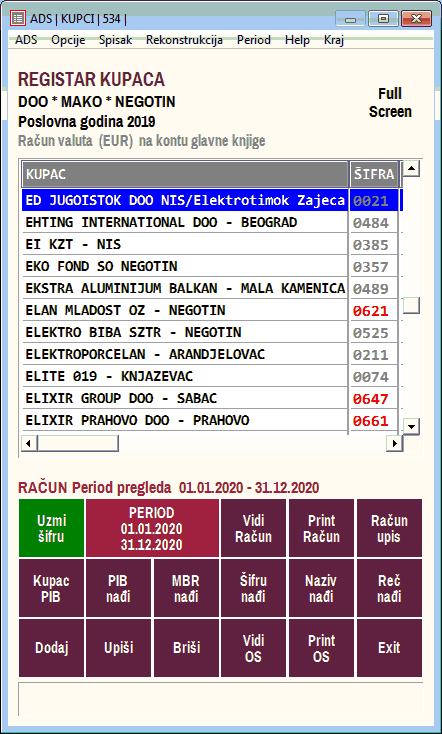
Task: Click red code cell 0621
Action: point(374,310)
